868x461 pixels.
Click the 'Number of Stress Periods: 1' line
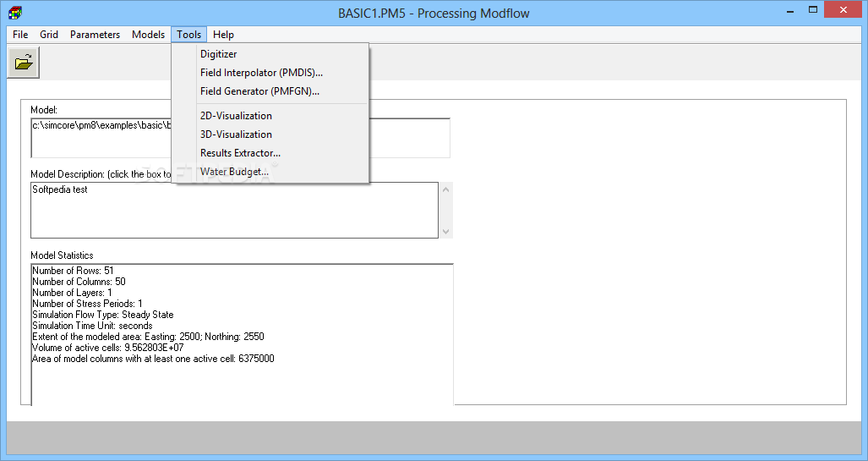tap(87, 304)
